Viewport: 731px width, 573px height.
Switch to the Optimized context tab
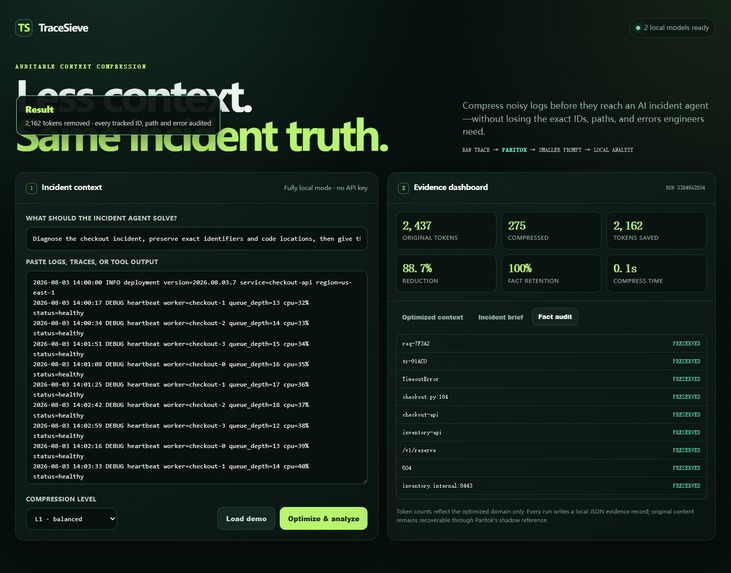tap(432, 317)
